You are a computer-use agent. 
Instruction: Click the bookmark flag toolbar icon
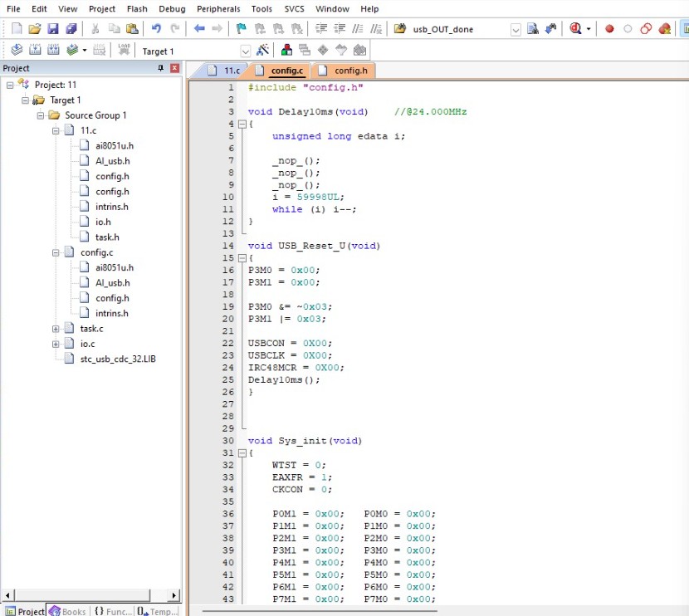coord(242,29)
